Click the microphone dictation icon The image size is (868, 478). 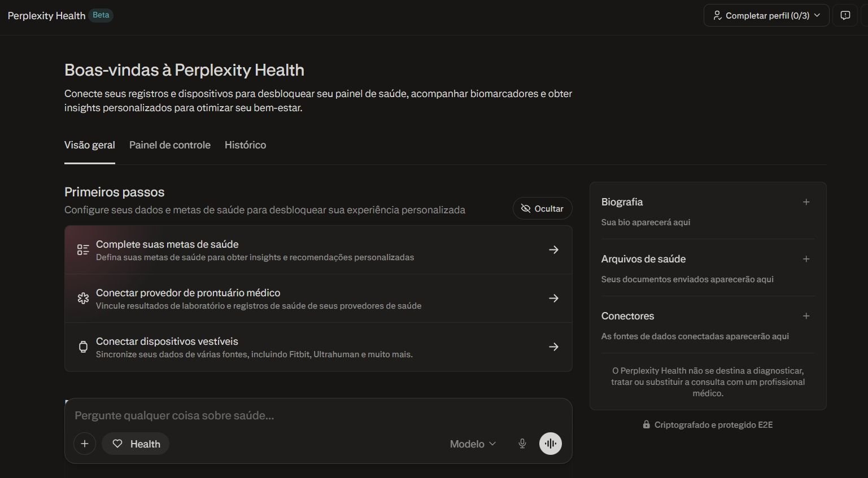click(522, 444)
